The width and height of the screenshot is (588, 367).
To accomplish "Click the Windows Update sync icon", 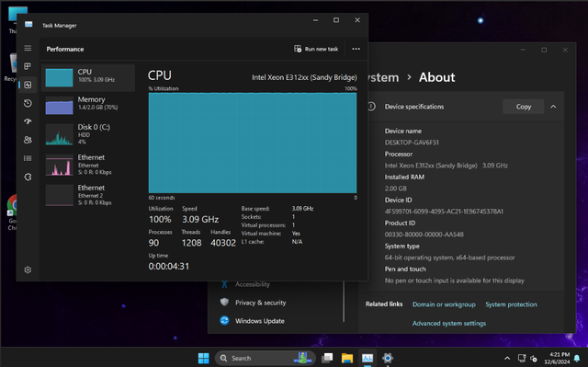I will [224, 320].
